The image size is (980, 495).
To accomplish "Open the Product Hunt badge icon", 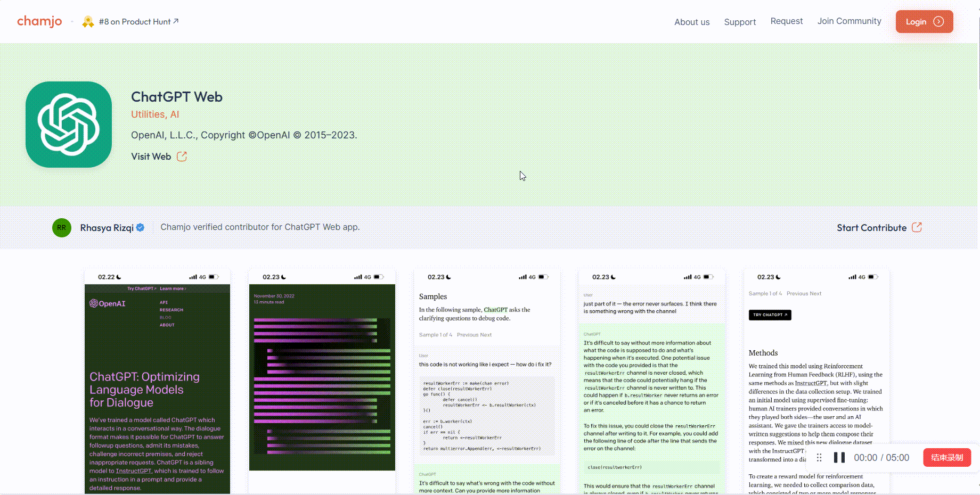I will pyautogui.click(x=88, y=21).
